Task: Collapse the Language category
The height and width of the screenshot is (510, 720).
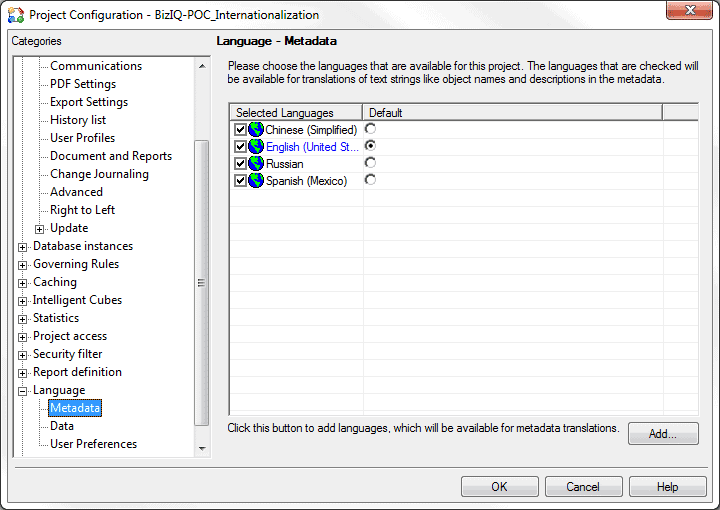Action: (x=22, y=391)
